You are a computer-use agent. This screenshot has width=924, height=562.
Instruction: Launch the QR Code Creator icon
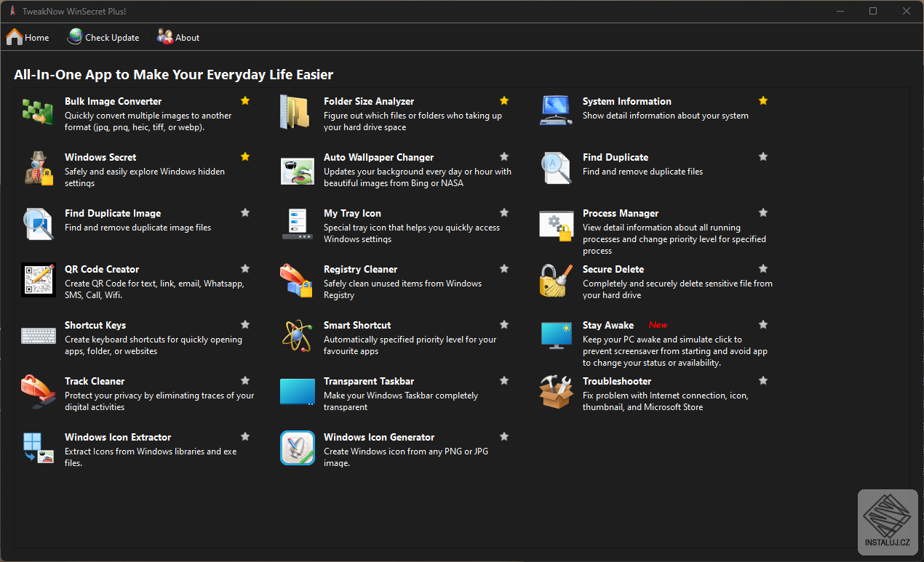coord(39,280)
